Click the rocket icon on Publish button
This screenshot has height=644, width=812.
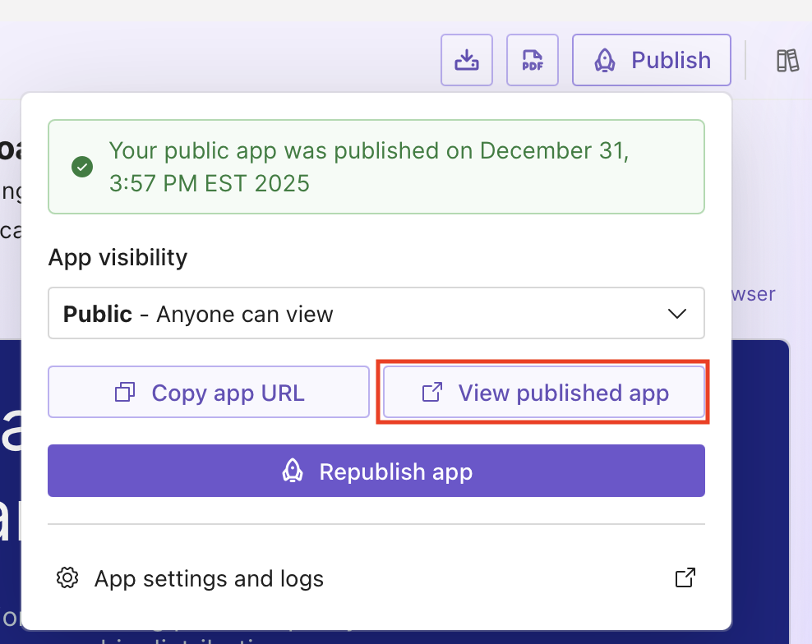[606, 59]
